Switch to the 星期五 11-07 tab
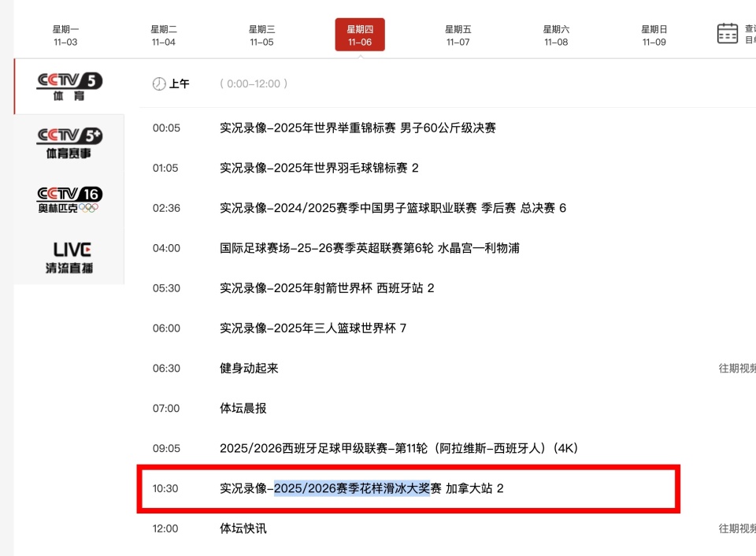 pyautogui.click(x=458, y=35)
